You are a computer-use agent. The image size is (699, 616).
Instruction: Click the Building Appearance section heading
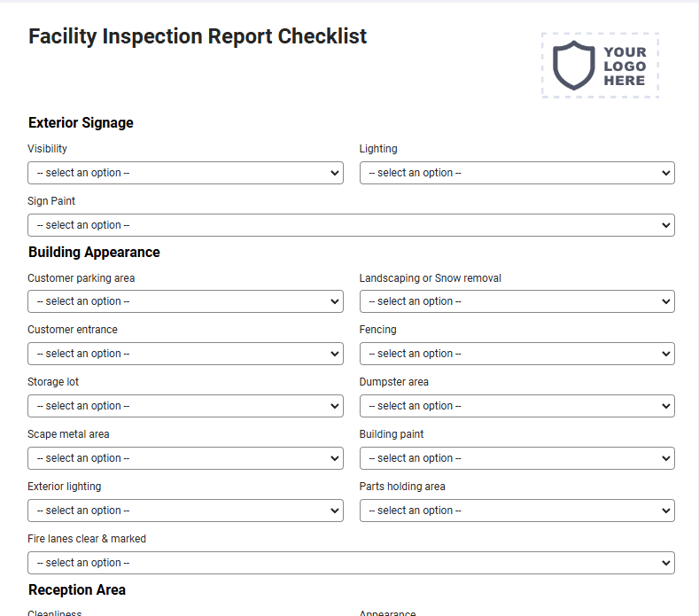94,252
